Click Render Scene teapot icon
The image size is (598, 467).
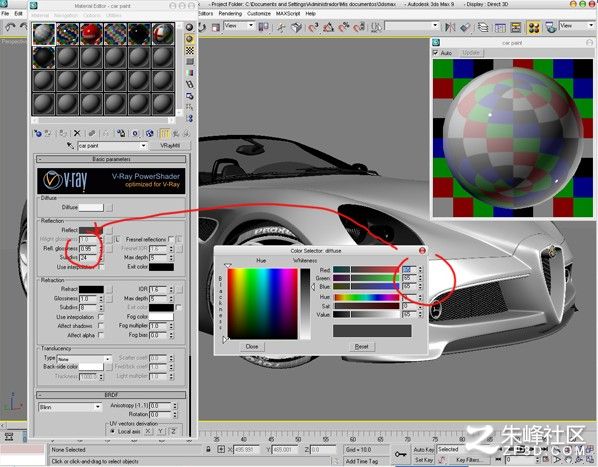click(x=550, y=27)
